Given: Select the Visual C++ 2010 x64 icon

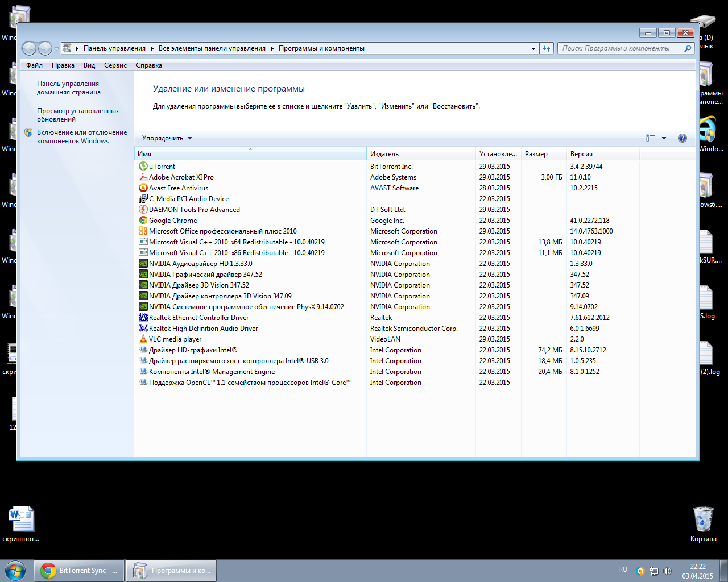Looking at the screenshot, I should [143, 242].
